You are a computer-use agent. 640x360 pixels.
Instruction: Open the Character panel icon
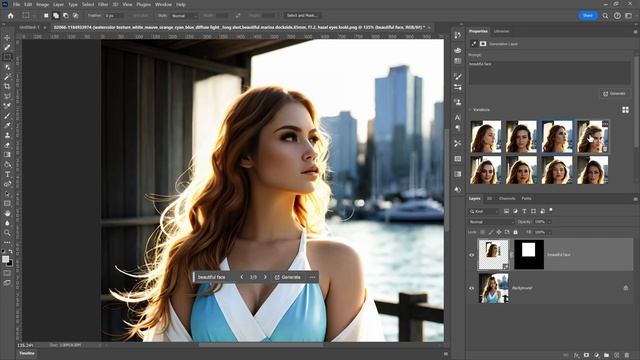458,117
